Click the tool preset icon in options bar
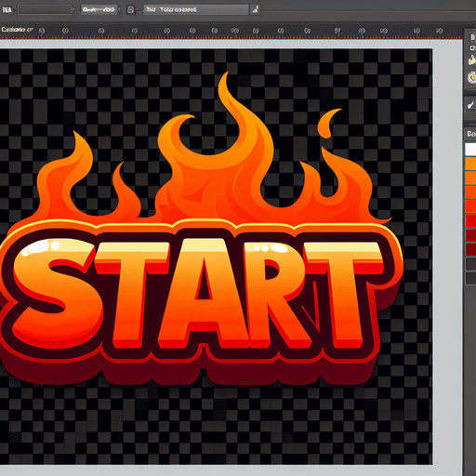 coord(7,10)
